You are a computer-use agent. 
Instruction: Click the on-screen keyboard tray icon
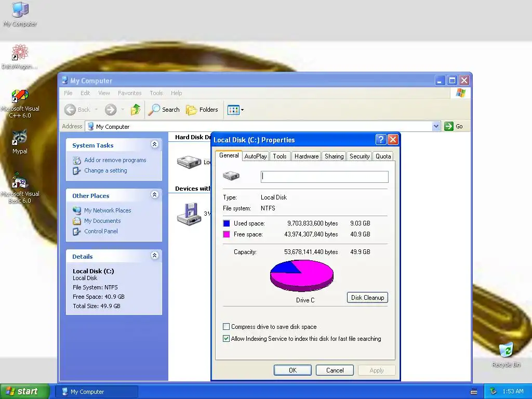(x=474, y=392)
